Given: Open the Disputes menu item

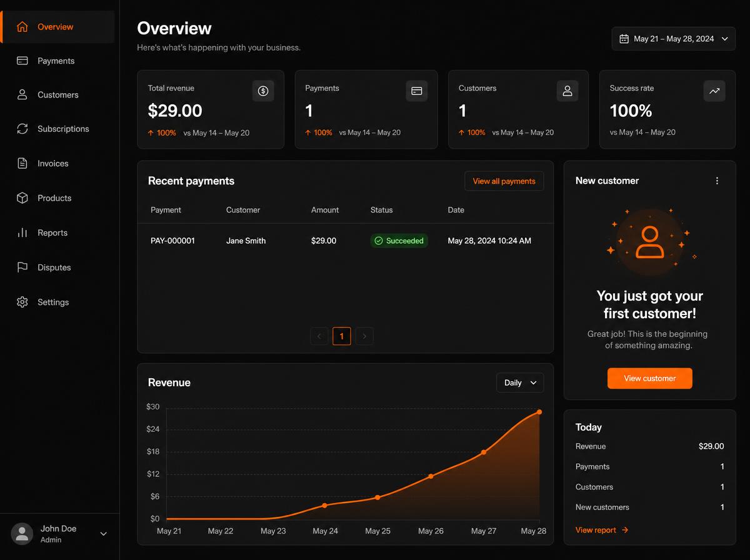Looking at the screenshot, I should (58, 267).
